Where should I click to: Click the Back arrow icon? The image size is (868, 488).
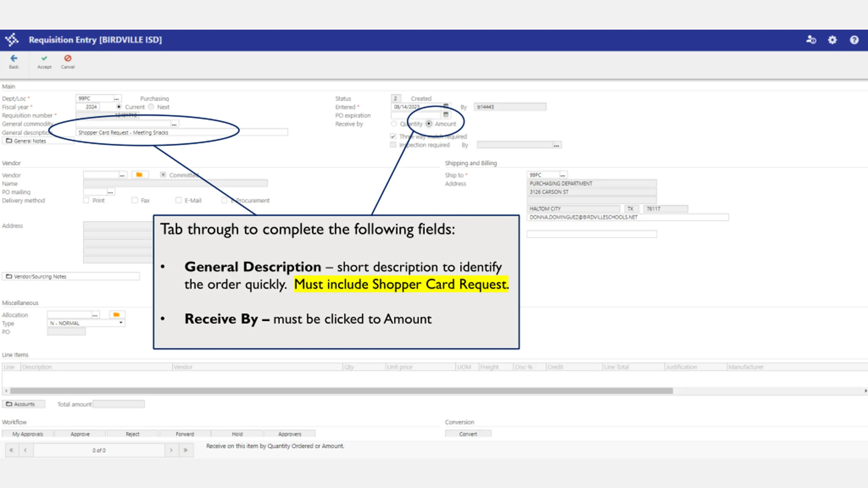click(x=14, y=58)
